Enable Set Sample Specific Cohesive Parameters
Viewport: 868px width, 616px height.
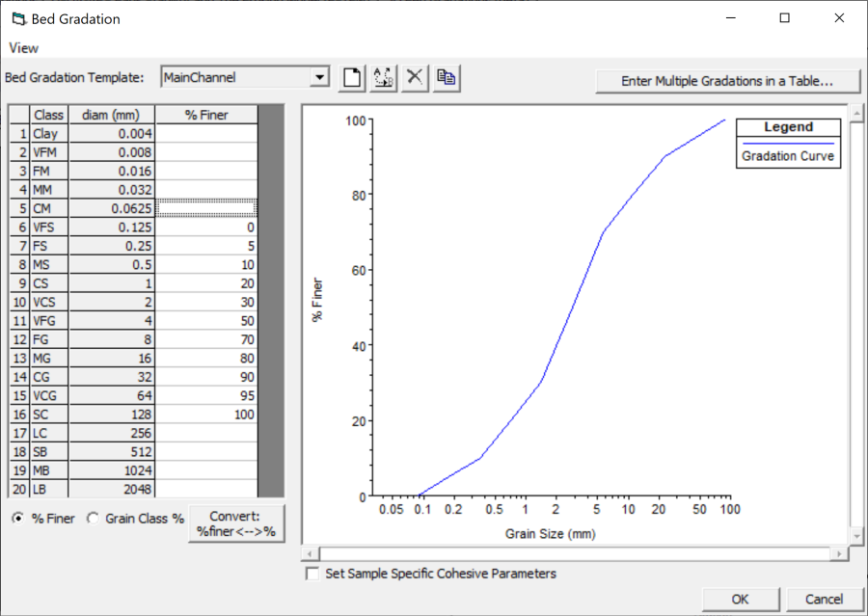click(x=312, y=575)
